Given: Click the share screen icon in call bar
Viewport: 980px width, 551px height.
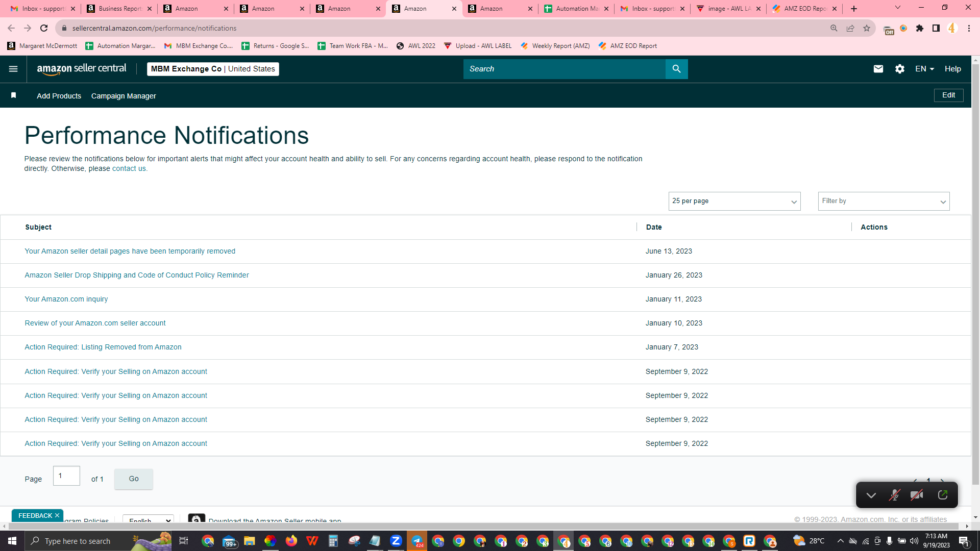Looking at the screenshot, I should tap(943, 495).
